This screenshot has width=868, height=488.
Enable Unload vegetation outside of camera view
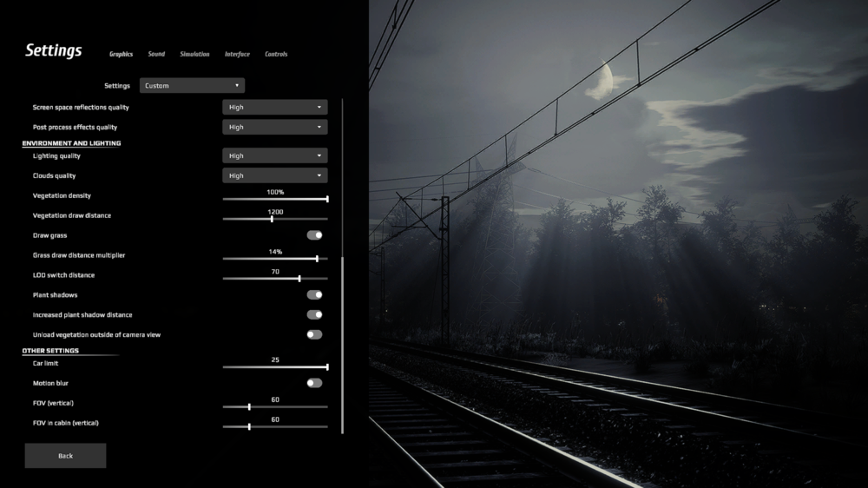coord(314,334)
